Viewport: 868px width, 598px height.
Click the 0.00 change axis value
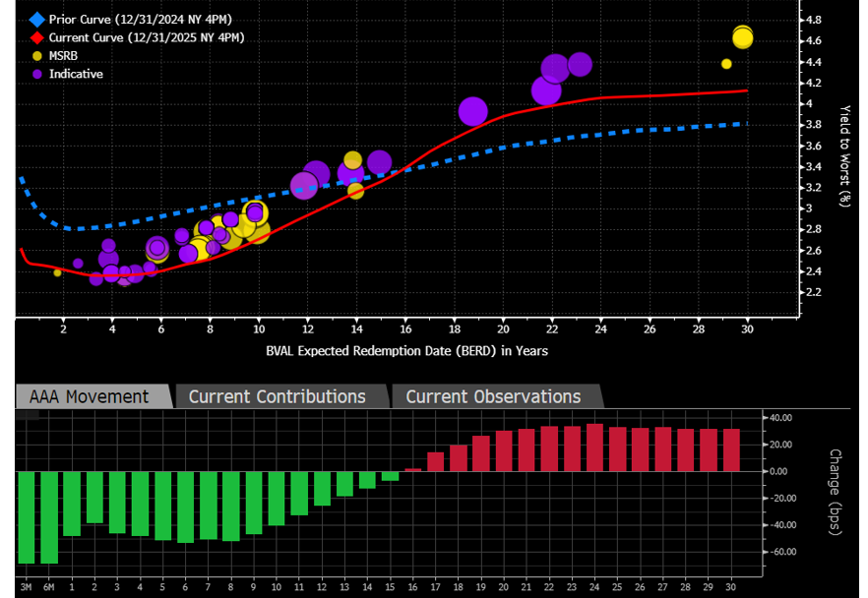click(778, 472)
